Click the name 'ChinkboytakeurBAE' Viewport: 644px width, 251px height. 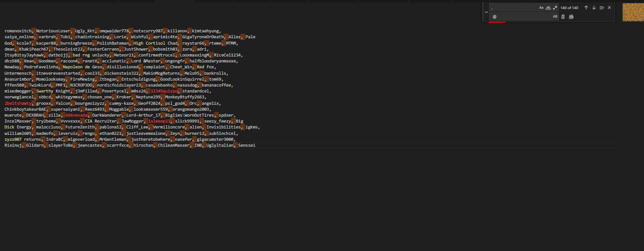[26, 109]
